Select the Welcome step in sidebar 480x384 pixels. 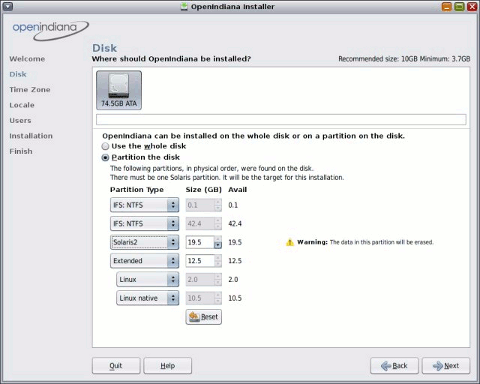click(x=27, y=59)
